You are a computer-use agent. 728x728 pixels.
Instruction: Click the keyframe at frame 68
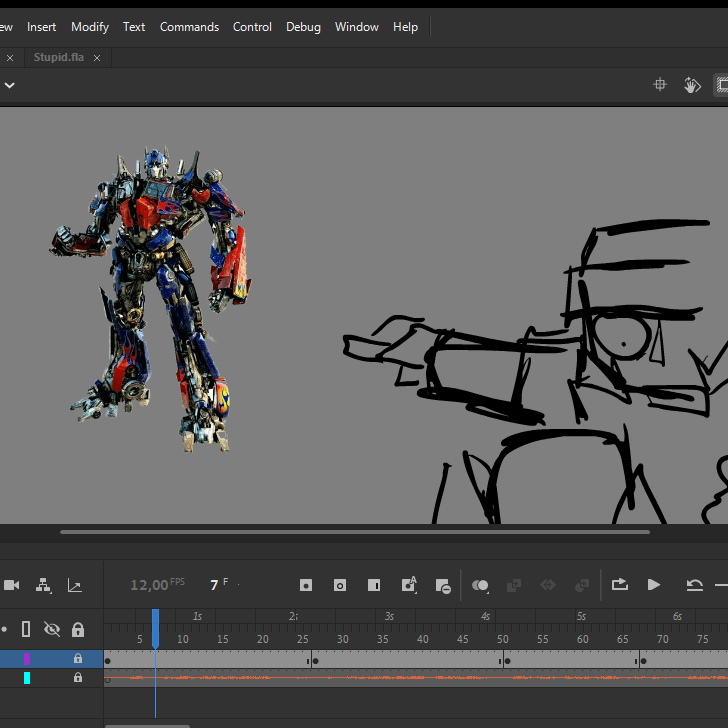(643, 661)
